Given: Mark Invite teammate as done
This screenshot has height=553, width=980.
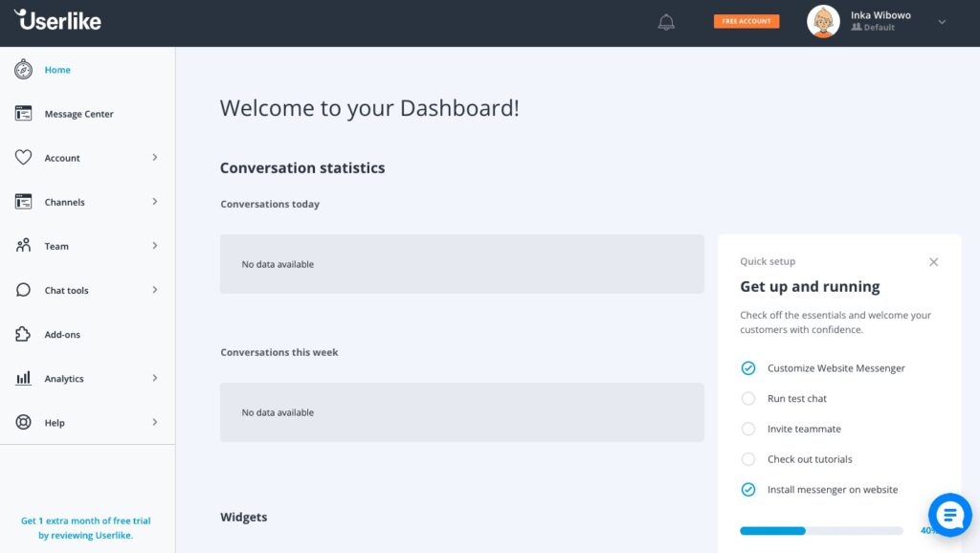Looking at the screenshot, I should click(748, 430).
